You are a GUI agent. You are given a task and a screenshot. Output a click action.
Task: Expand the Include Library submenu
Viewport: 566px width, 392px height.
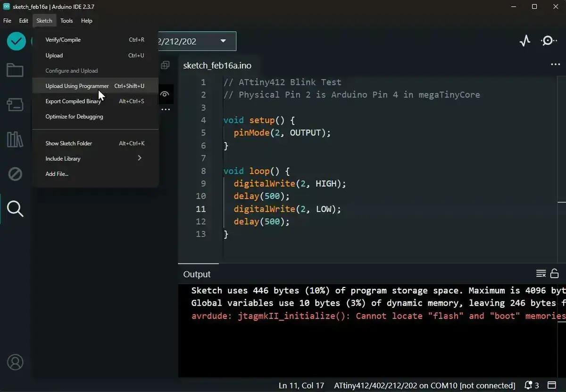pyautogui.click(x=95, y=158)
